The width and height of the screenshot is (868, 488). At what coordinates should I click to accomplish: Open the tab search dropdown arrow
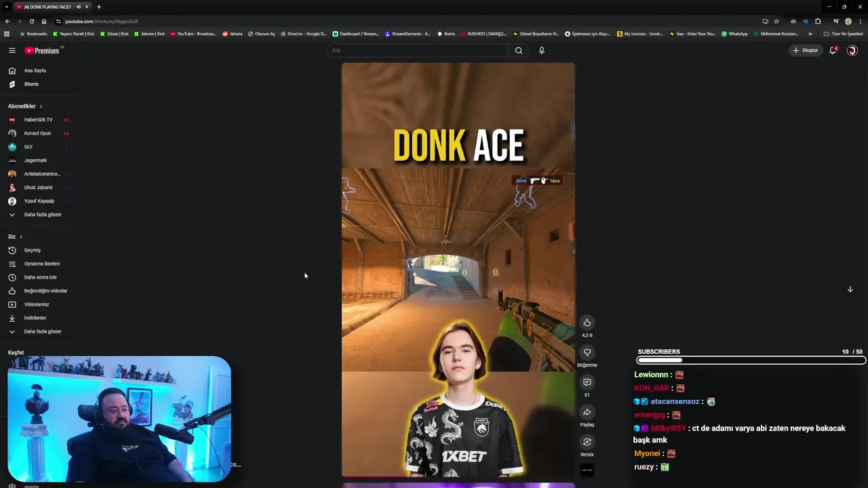6,7
